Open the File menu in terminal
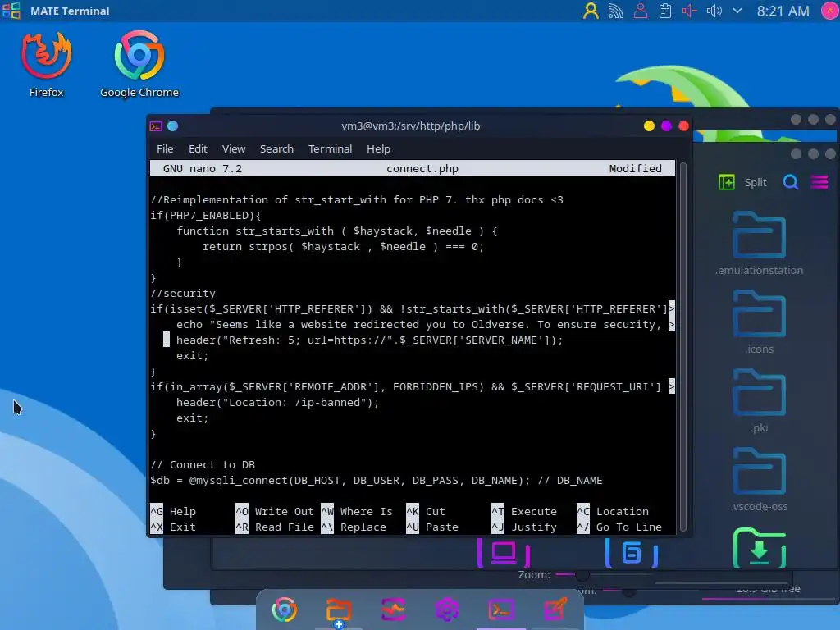840x630 pixels. pos(165,149)
